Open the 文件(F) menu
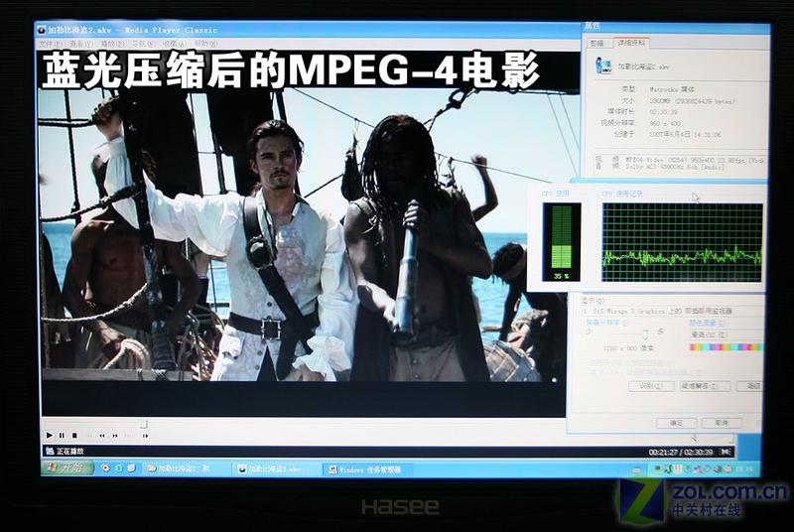 [51, 44]
